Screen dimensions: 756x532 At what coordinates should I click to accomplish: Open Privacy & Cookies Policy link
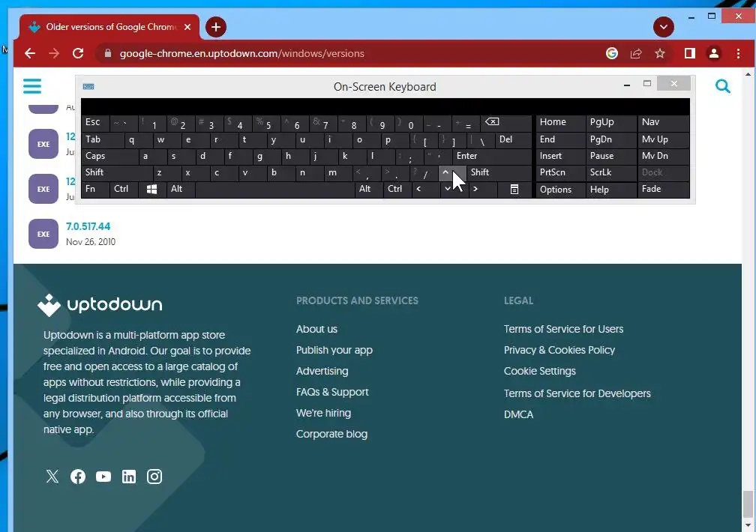click(559, 351)
